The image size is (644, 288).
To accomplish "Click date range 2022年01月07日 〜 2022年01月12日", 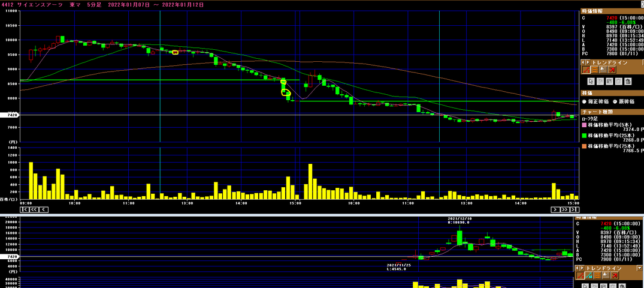I will (x=156, y=5).
